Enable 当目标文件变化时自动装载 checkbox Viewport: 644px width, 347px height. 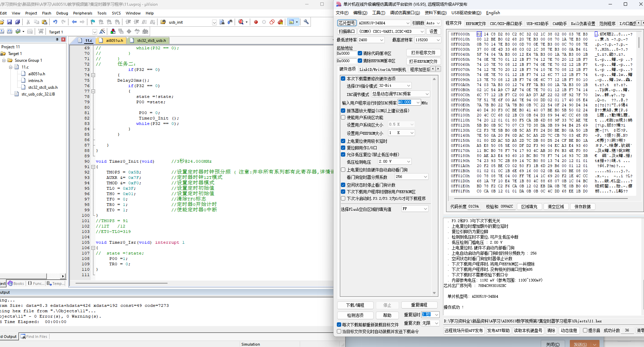pyautogui.click(x=339, y=331)
